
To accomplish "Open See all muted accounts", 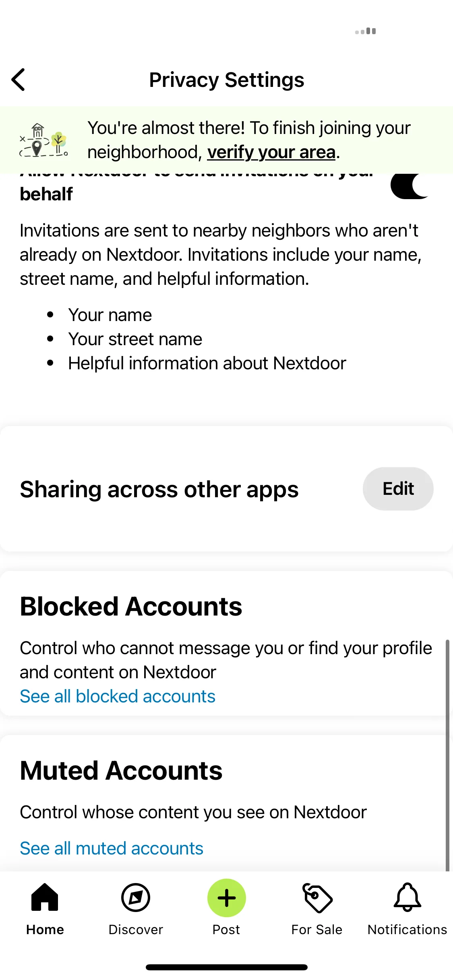I will (x=112, y=848).
